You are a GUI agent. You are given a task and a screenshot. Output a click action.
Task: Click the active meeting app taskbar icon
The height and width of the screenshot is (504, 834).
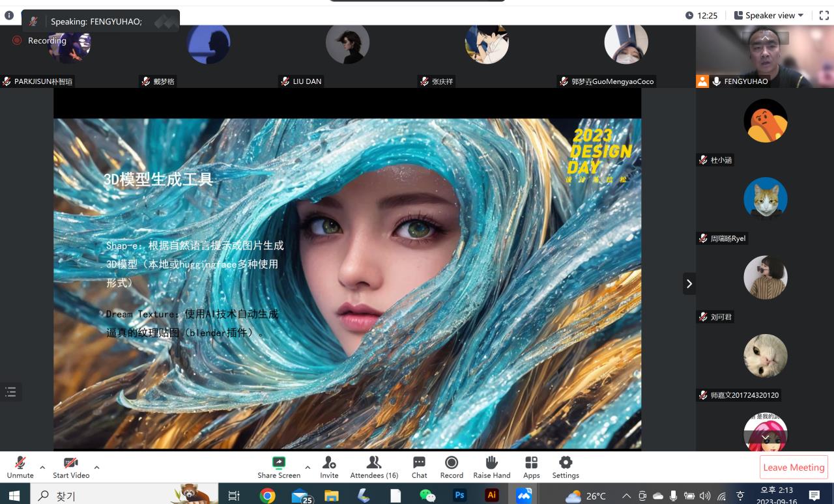pos(524,496)
